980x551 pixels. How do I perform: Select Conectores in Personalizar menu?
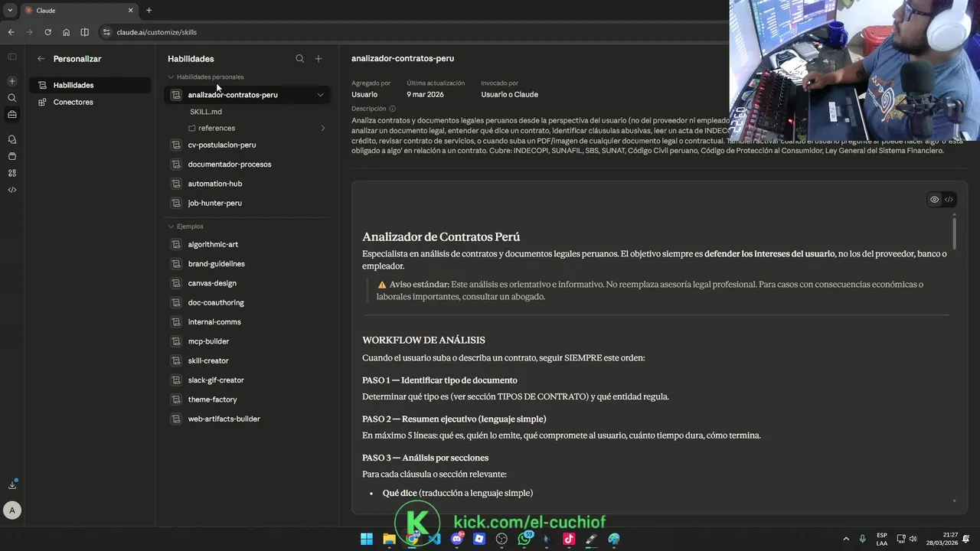[90, 102]
